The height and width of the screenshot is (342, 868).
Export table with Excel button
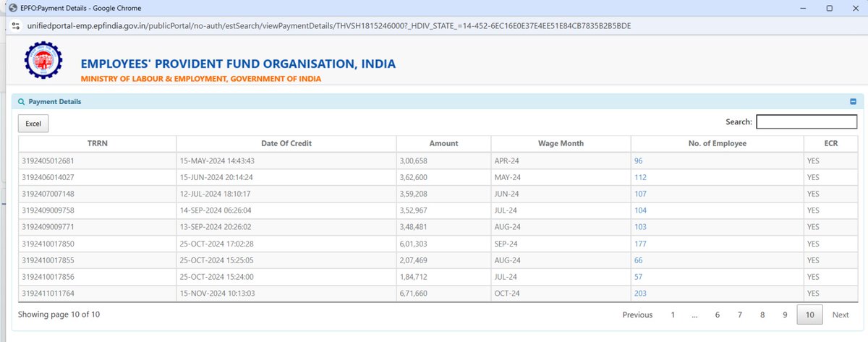(33, 124)
